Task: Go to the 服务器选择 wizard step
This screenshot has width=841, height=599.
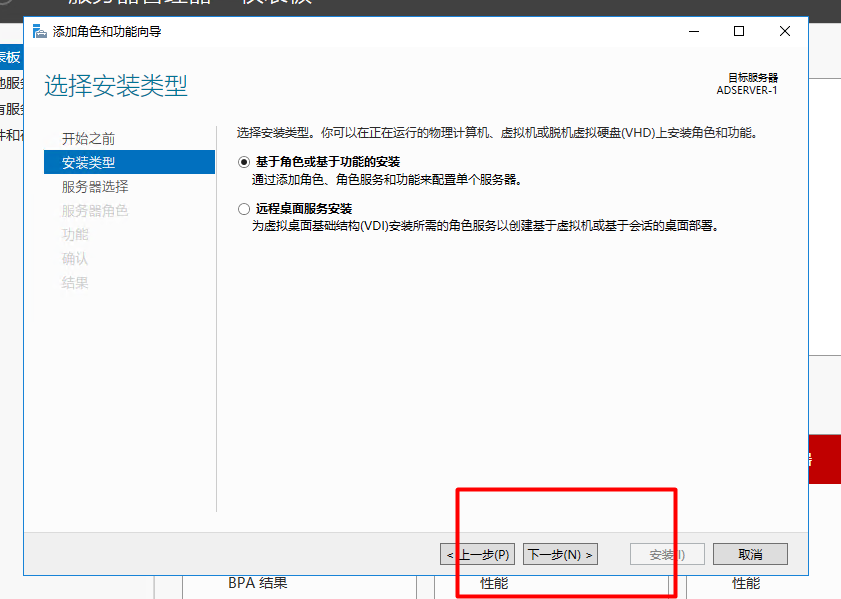Action: tap(95, 187)
